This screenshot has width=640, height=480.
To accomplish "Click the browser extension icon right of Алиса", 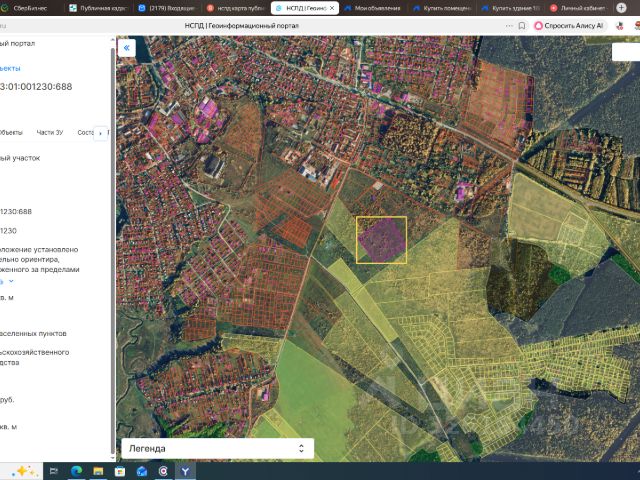I will click(619, 26).
